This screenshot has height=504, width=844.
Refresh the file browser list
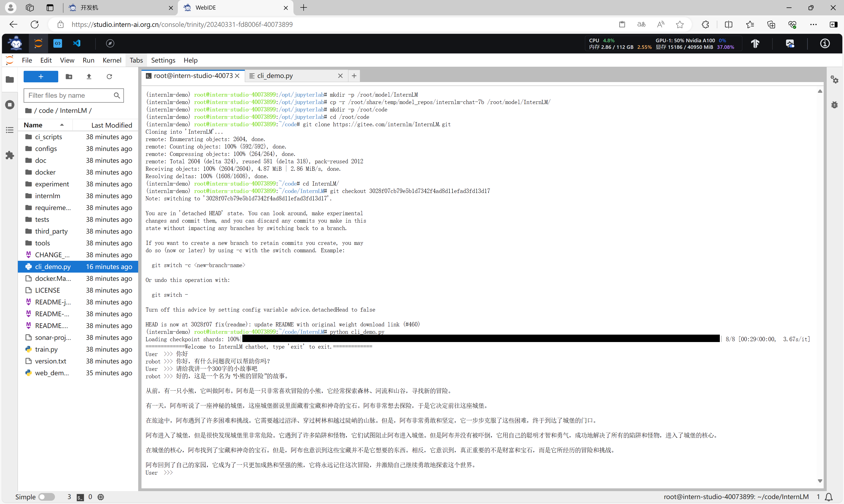109,76
